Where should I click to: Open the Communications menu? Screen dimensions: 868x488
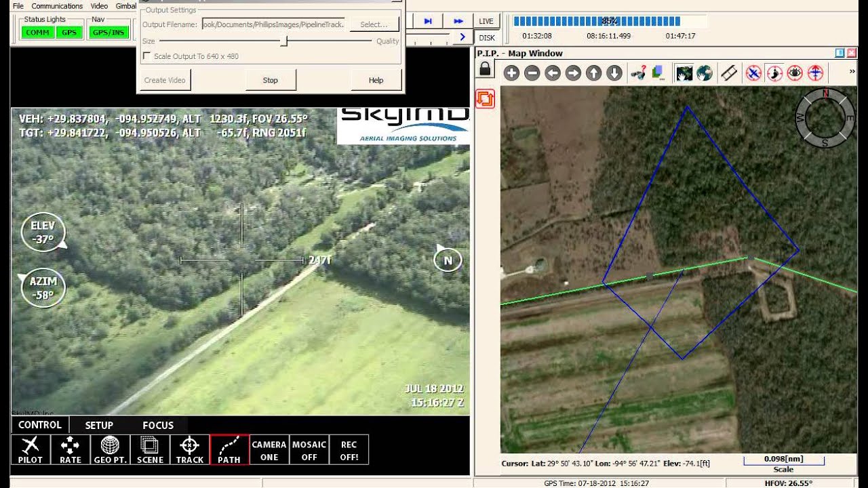point(57,6)
